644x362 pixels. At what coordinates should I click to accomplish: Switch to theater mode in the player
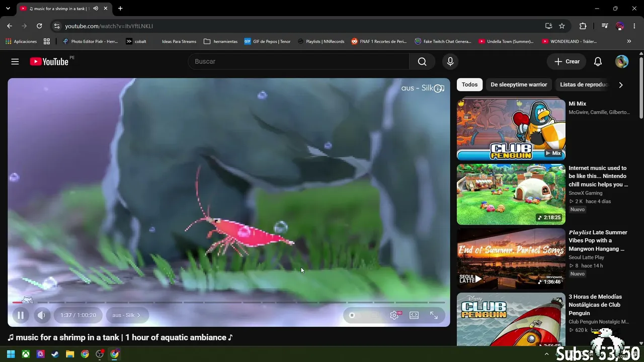(x=414, y=315)
